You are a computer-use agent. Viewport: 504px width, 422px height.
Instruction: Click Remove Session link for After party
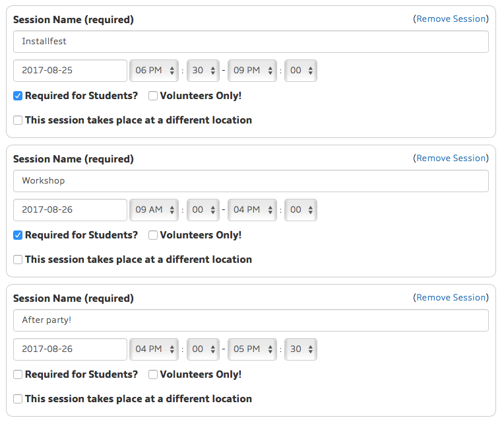(451, 298)
